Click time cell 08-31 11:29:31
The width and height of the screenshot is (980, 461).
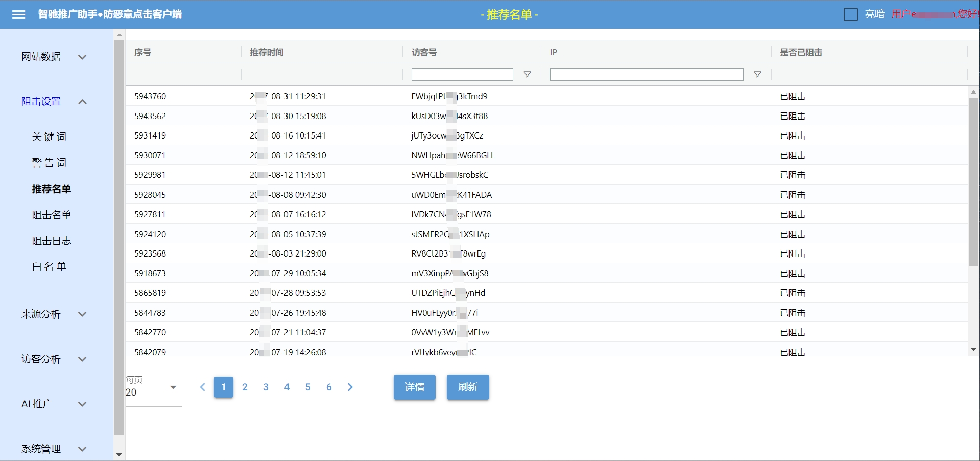click(288, 96)
